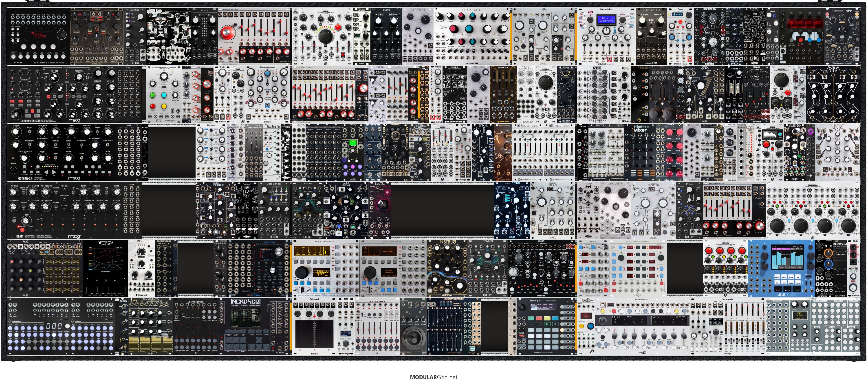This screenshot has width=868, height=382.
Task: Select the Just Friends module
Action: (418, 36)
